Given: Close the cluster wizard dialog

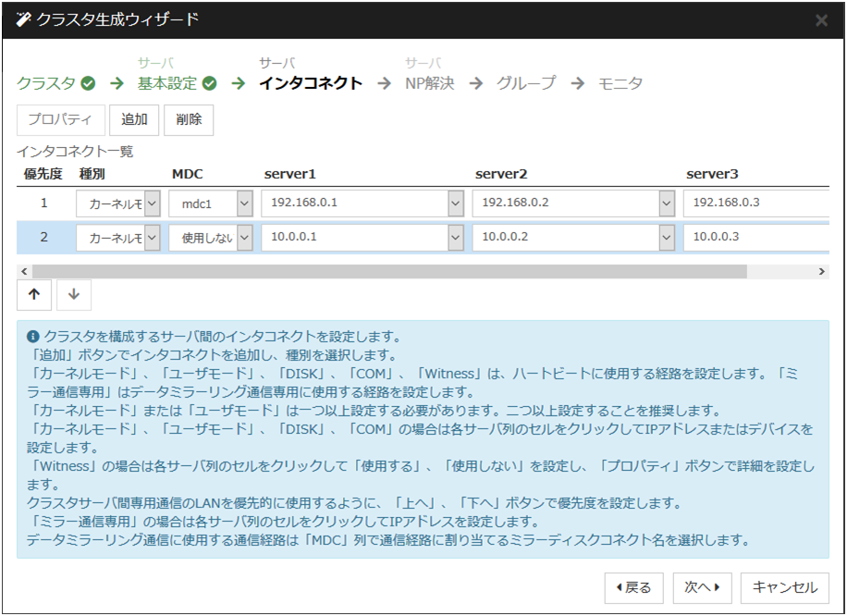Looking at the screenshot, I should tap(821, 20).
